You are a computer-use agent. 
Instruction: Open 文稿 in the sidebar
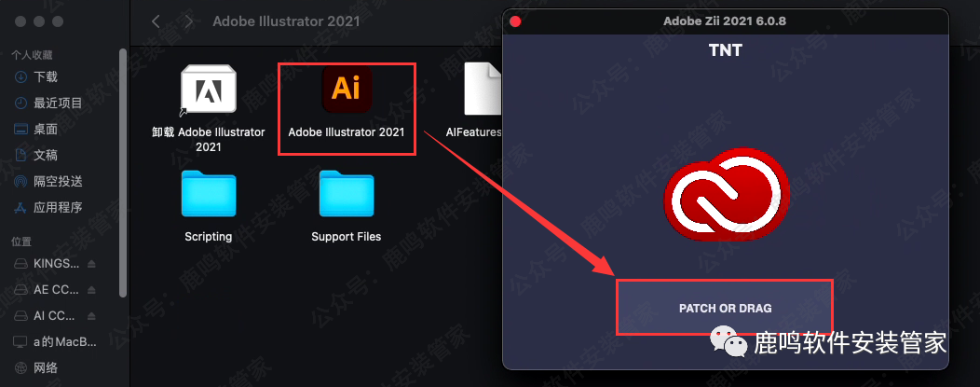pos(45,155)
